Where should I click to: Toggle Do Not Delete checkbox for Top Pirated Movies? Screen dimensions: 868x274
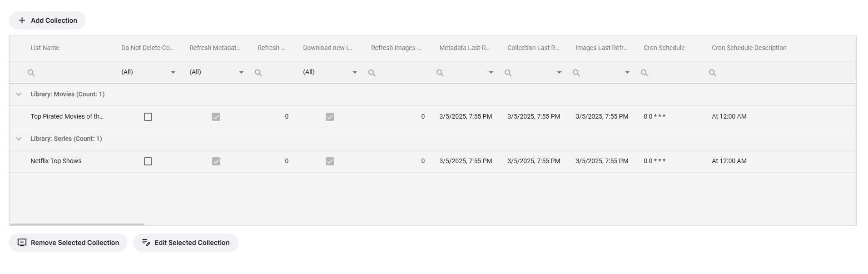coord(148,117)
